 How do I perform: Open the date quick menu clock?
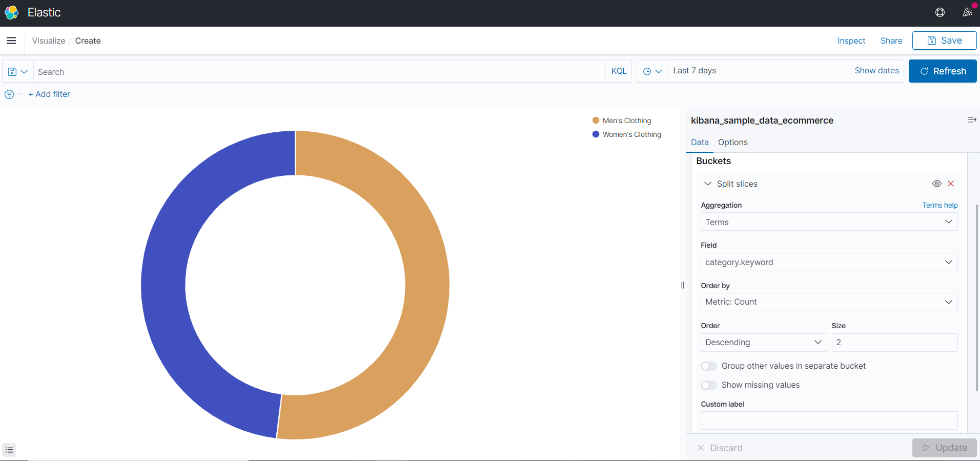(x=652, y=71)
